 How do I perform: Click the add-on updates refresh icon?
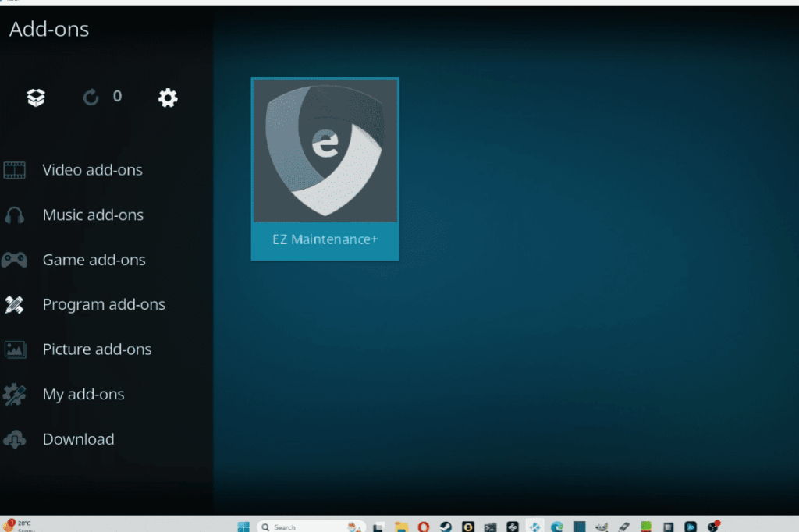click(91, 97)
